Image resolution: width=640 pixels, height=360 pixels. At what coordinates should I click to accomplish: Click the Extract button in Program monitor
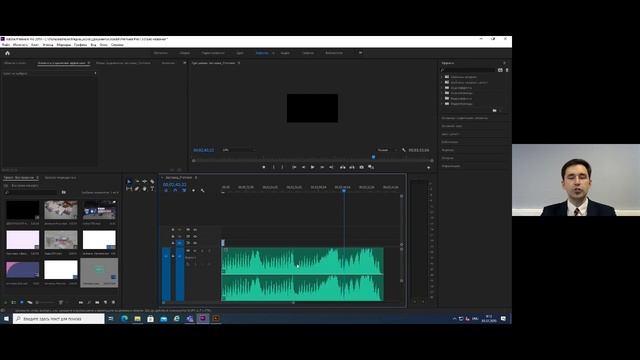point(352,167)
